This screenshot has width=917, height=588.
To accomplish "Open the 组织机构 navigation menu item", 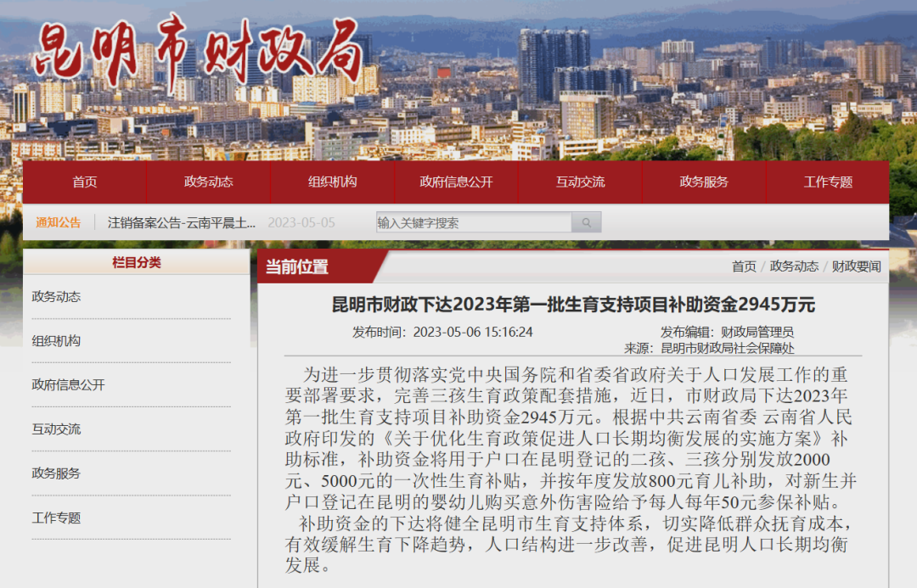I will [x=332, y=182].
